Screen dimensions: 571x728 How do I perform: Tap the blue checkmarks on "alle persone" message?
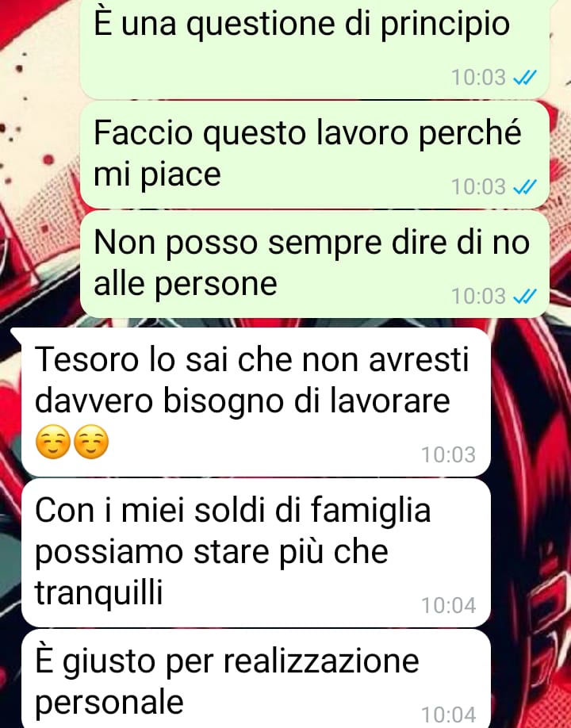524,297
